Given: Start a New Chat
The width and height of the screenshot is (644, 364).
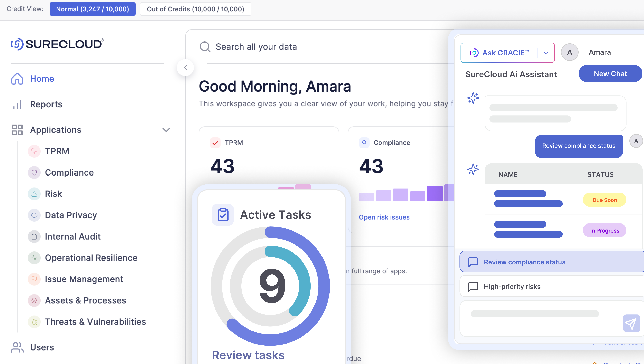Looking at the screenshot, I should tap(610, 74).
